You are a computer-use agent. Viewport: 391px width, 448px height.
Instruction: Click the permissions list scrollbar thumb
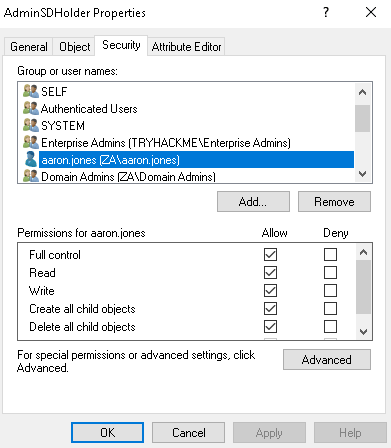click(363, 287)
